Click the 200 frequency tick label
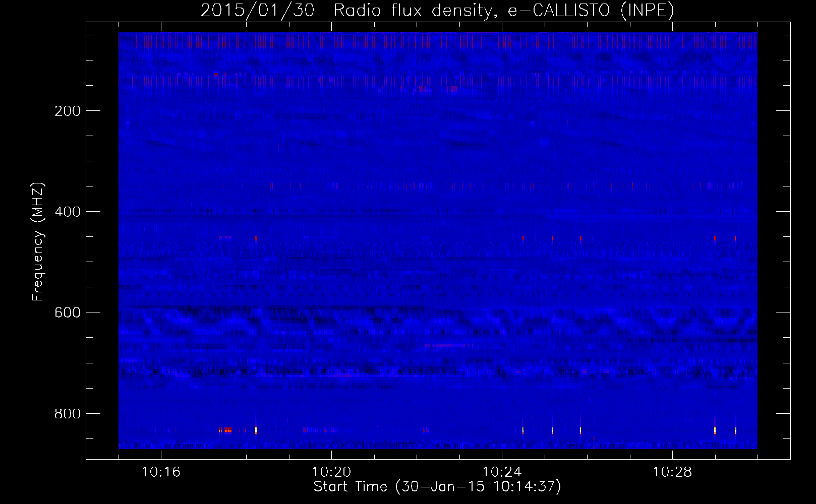This screenshot has width=816, height=504. tap(67, 111)
